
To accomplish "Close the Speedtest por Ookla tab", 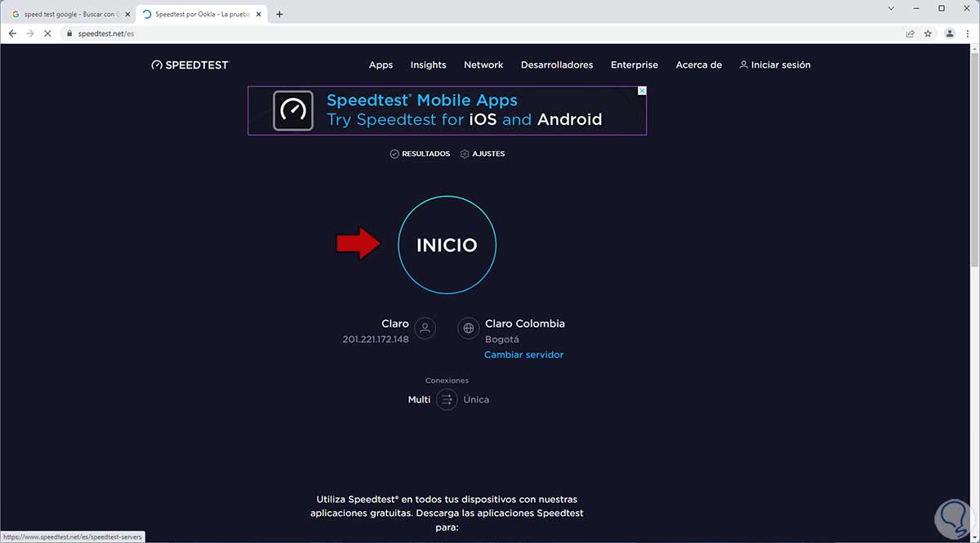I will [x=258, y=14].
